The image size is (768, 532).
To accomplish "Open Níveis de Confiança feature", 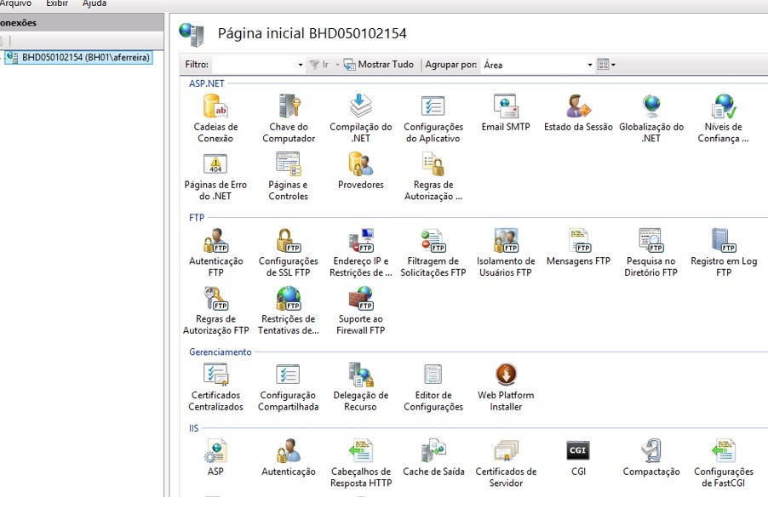I will pyautogui.click(x=724, y=119).
